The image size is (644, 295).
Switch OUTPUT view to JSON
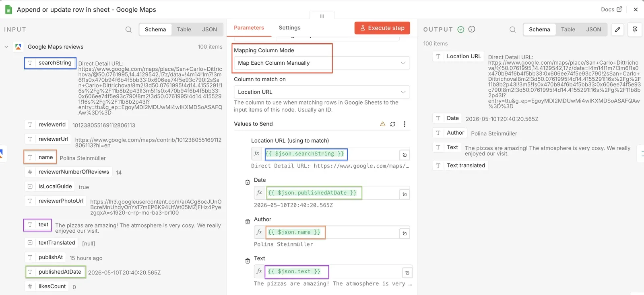[593, 29]
